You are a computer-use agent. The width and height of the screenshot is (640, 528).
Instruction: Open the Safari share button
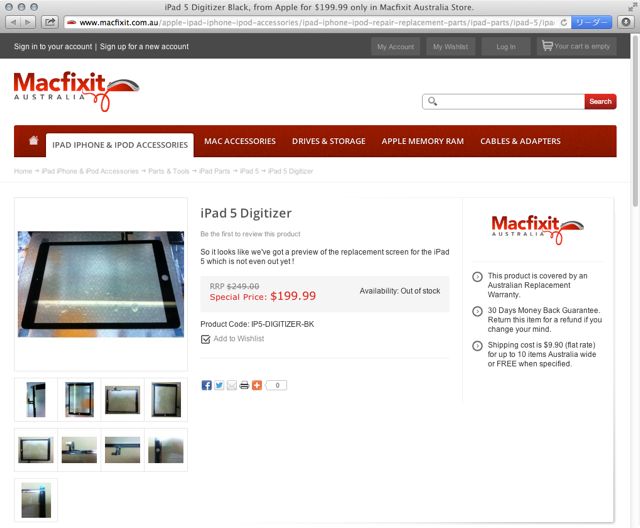pyautogui.click(x=50, y=22)
